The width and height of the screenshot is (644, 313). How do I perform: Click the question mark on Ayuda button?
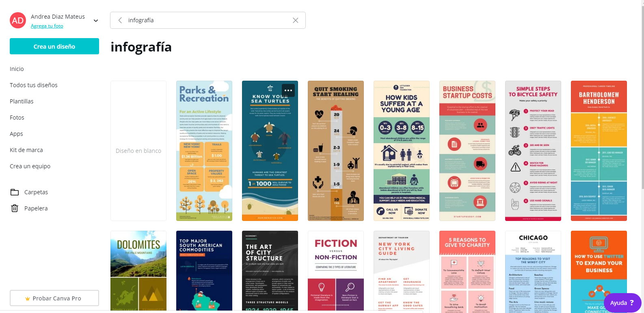click(632, 303)
